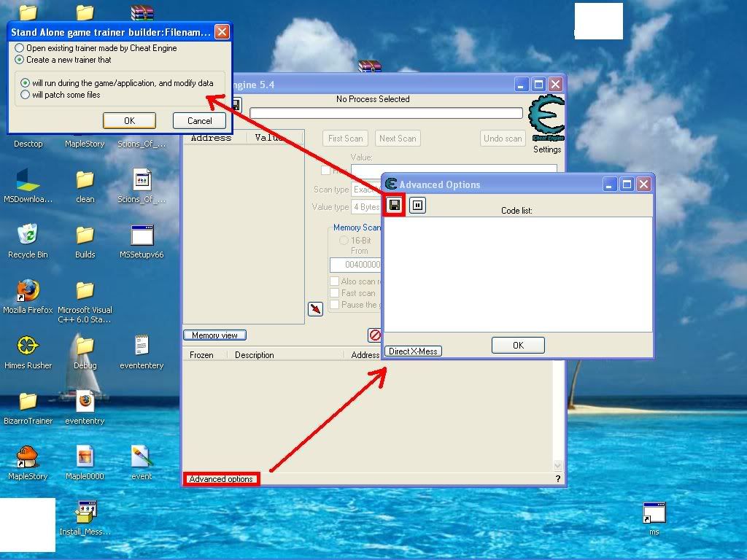Screen dimensions: 747x560
Task: Click OK in the trainer builder dialog
Action: coord(129,121)
